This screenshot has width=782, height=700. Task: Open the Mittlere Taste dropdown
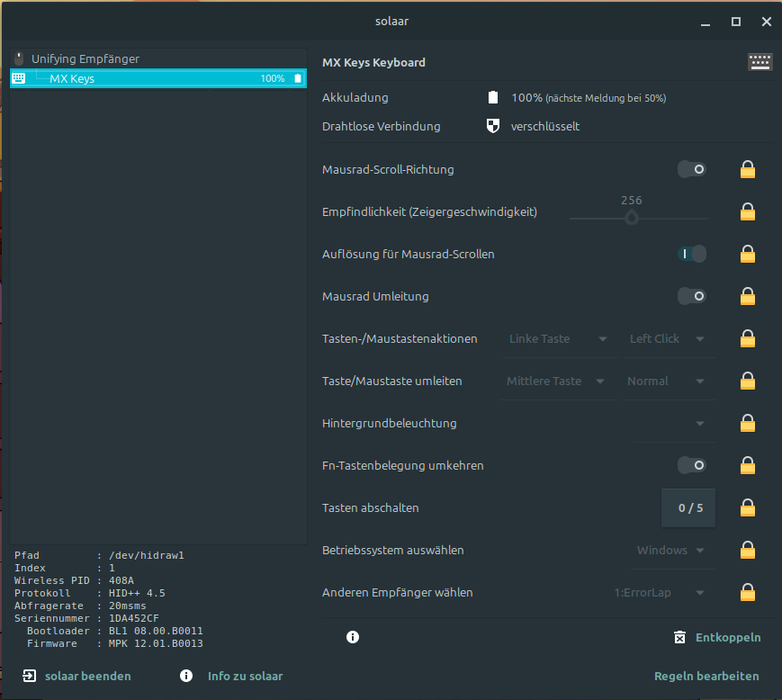pos(557,381)
